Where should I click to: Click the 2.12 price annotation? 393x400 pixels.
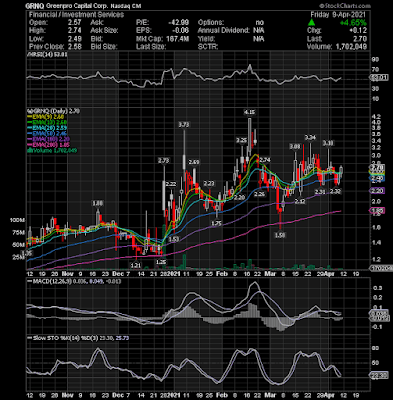pos(300,201)
